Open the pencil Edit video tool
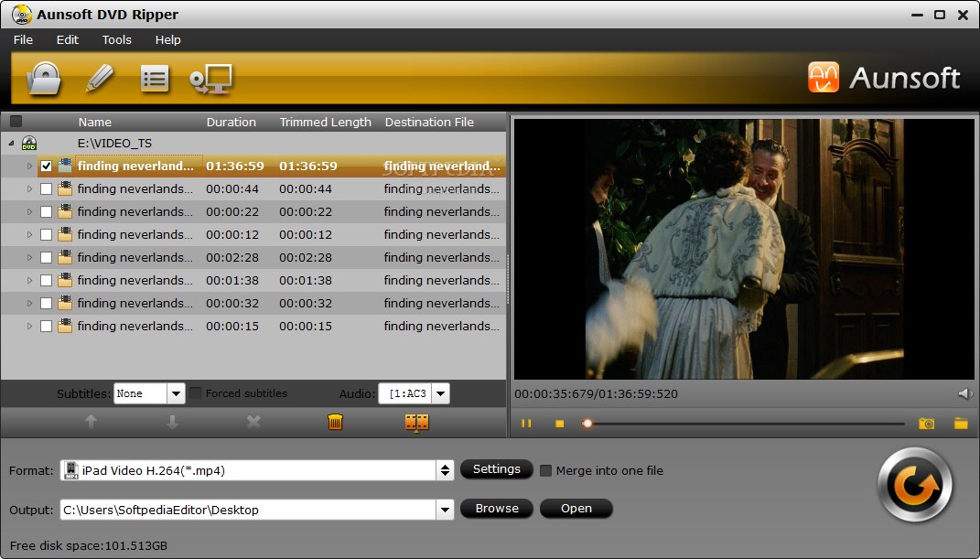The image size is (980, 559). (x=100, y=79)
